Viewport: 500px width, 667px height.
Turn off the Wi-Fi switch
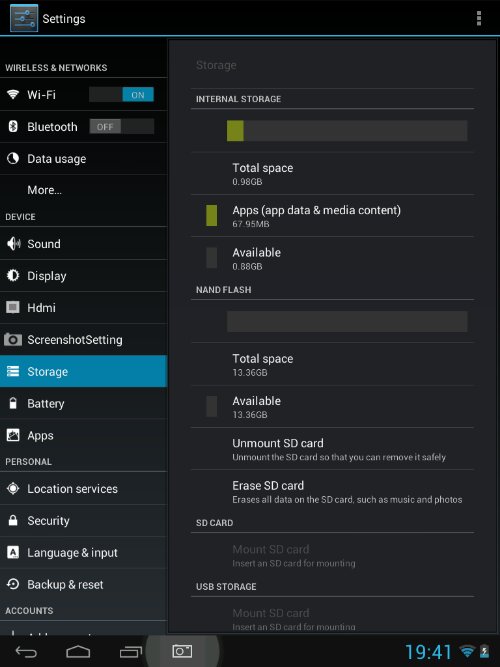(x=122, y=95)
